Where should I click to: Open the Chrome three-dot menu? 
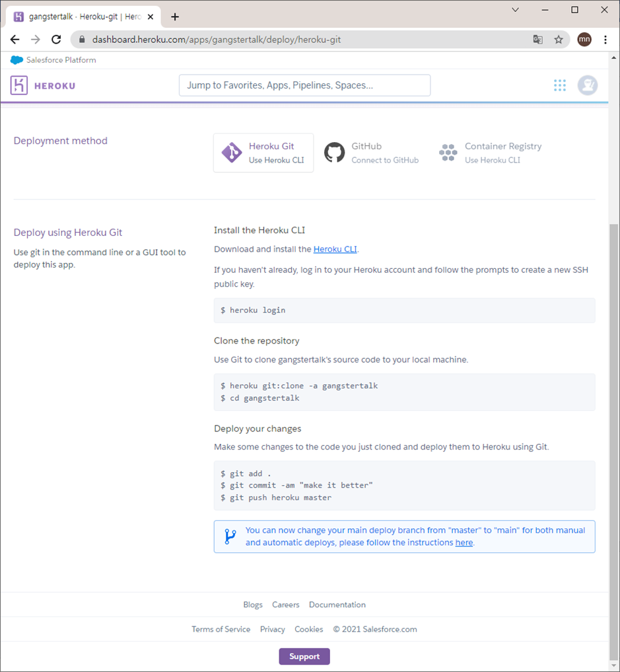click(606, 40)
